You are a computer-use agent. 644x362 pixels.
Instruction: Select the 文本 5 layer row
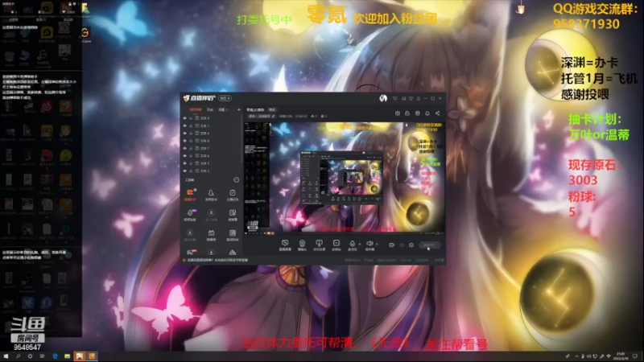[x=212, y=163]
